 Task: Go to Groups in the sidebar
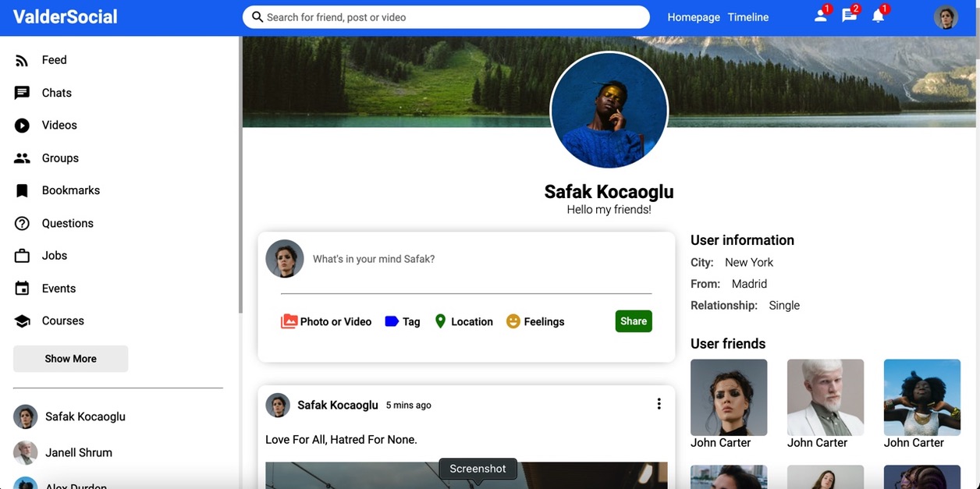[x=60, y=158]
